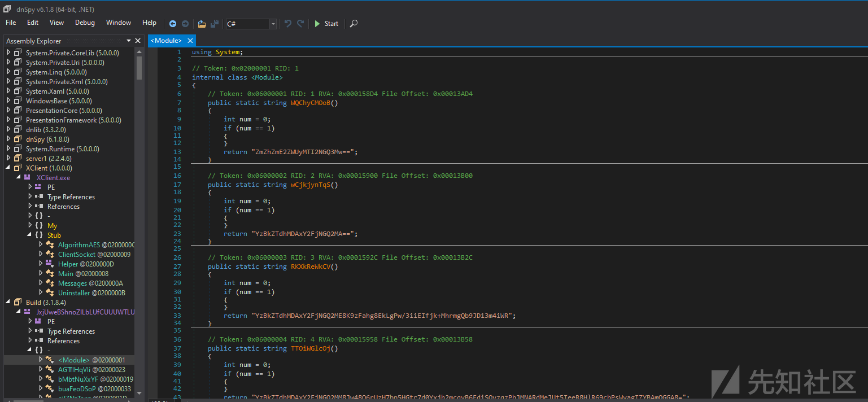
Task: Expand the System.Linq assembly node
Action: click(x=8, y=72)
